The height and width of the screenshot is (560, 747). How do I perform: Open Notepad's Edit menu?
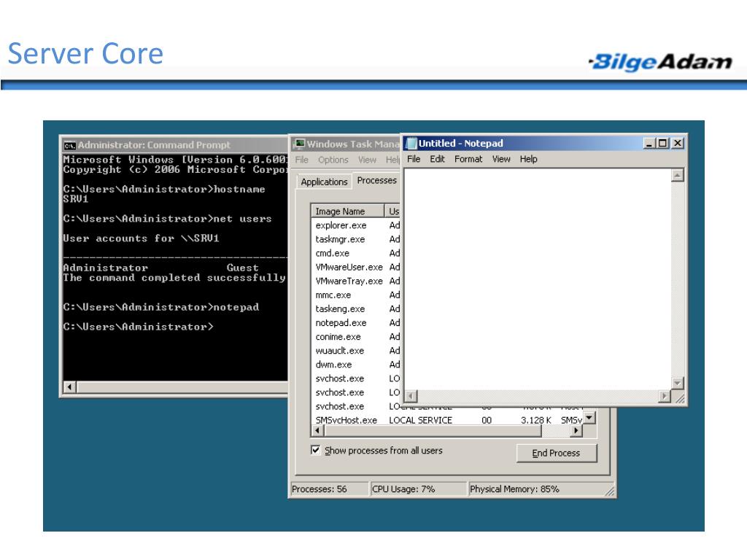(x=437, y=159)
